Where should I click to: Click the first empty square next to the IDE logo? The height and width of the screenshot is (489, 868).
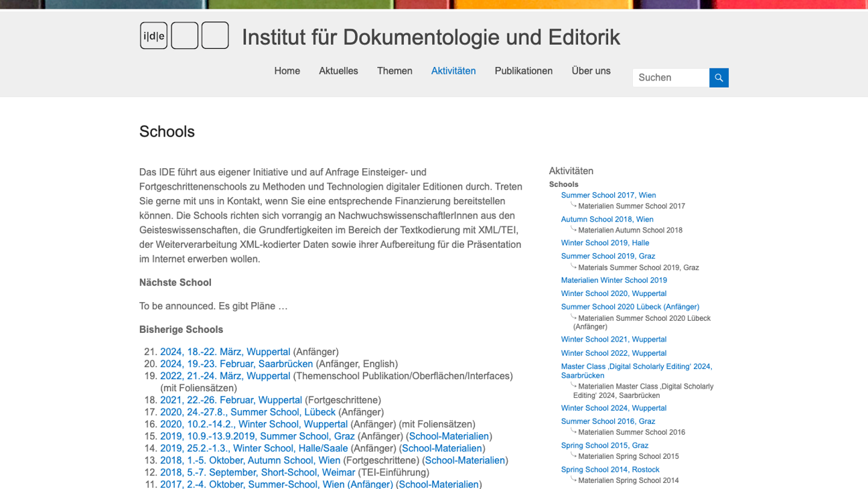click(x=184, y=35)
